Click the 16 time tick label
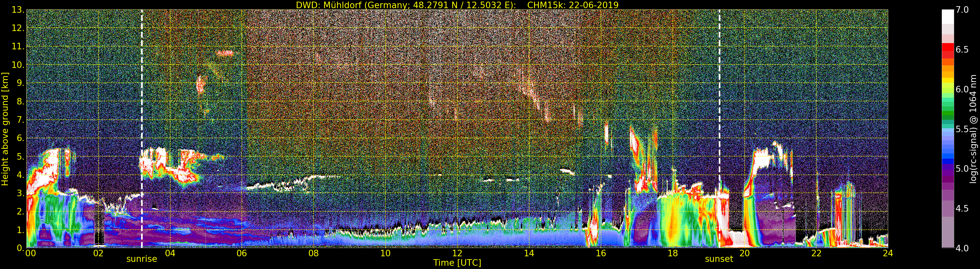 601,253
